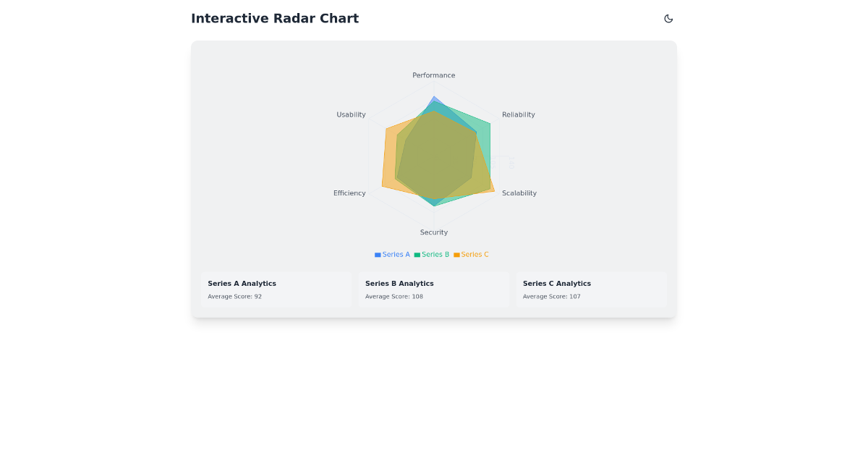The image size is (868, 456).
Task: Expand the Series C Analytics card
Action: pyautogui.click(x=590, y=289)
